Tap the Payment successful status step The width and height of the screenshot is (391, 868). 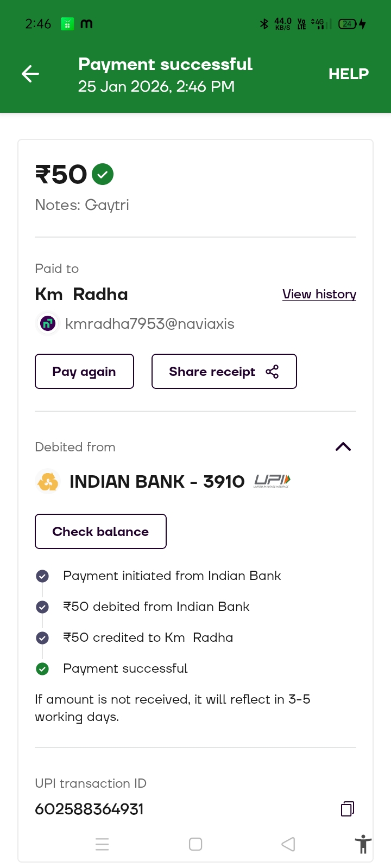[125, 668]
